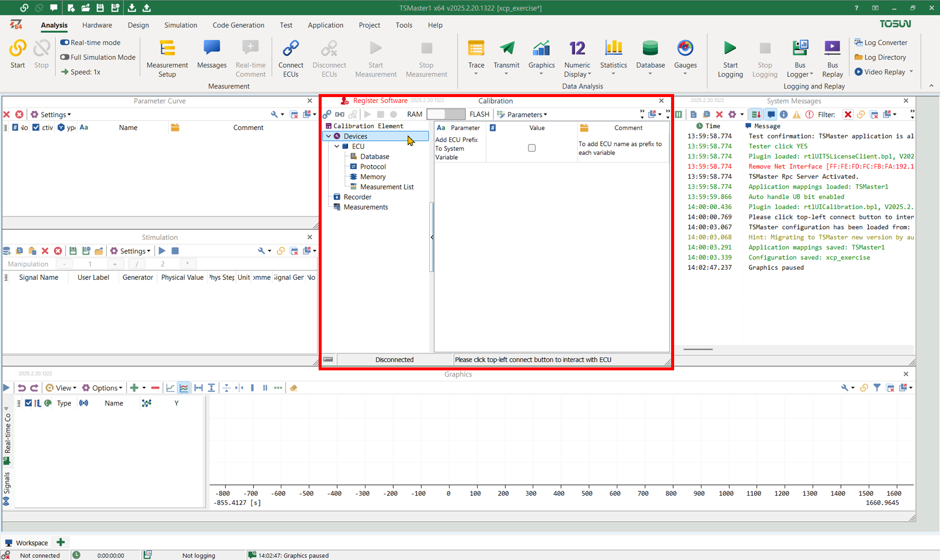Click Register Software link
This screenshot has height=560, width=940.
[x=380, y=101]
